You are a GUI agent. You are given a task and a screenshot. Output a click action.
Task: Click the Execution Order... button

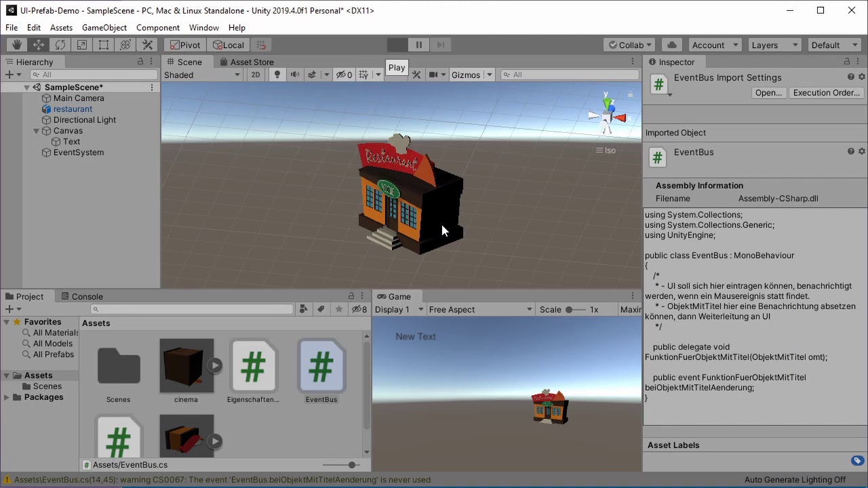[826, 93]
